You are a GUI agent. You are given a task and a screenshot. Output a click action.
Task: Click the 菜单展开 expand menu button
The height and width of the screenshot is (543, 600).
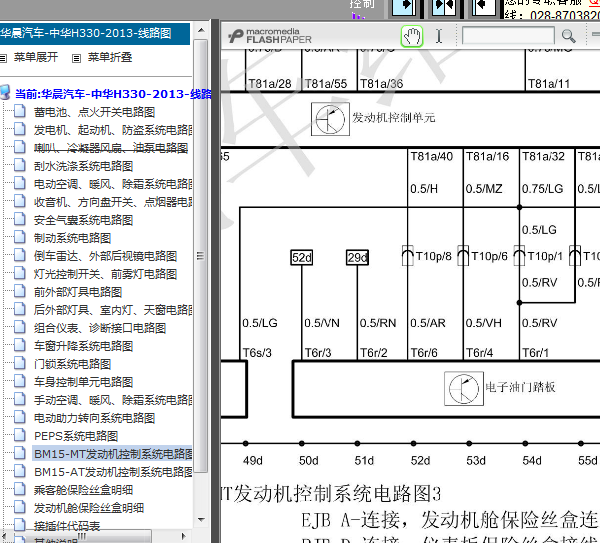36,57
